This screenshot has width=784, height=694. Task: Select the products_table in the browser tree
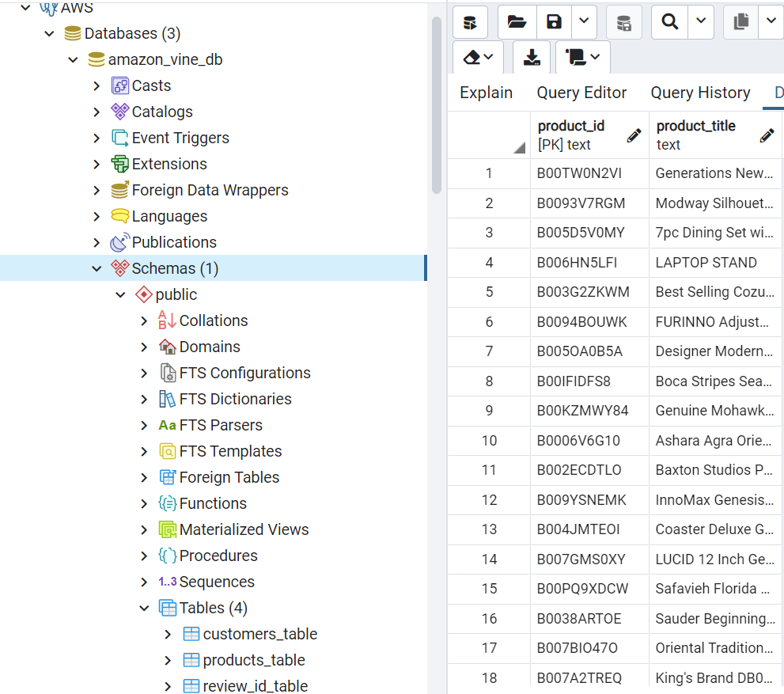(x=253, y=659)
